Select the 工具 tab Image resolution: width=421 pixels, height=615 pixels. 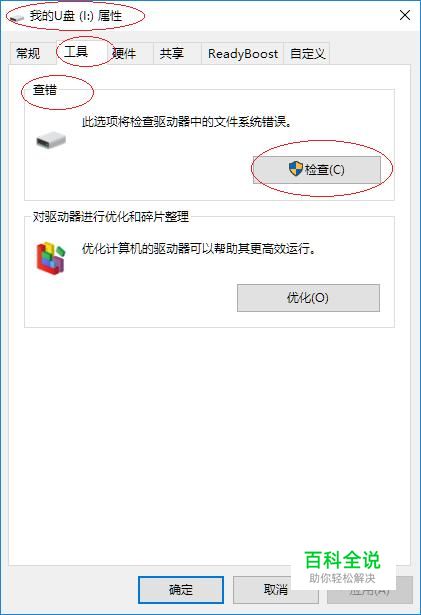coord(77,51)
